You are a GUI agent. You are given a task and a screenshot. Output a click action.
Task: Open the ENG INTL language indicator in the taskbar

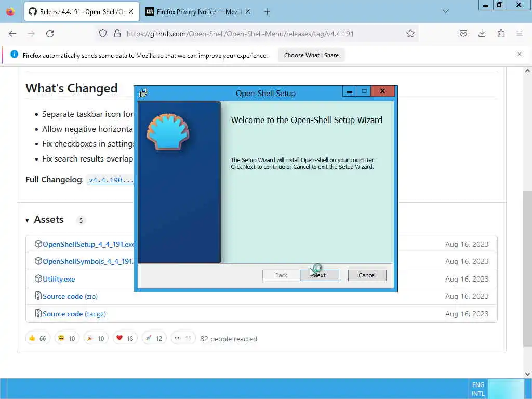[478, 389]
